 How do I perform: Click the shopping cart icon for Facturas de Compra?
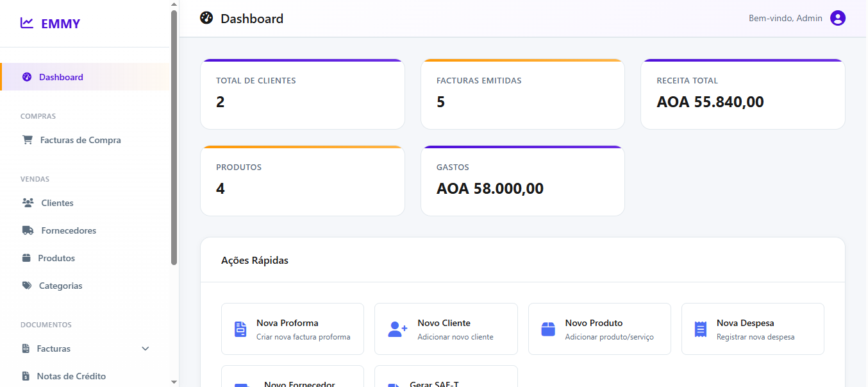click(x=28, y=140)
